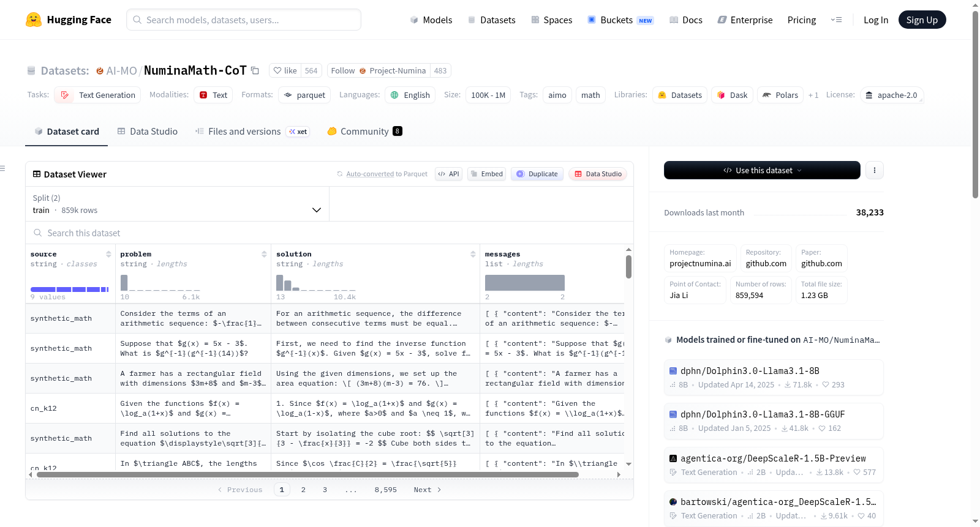980x527 pixels.
Task: Click the parquet format tag
Action: 304,95
